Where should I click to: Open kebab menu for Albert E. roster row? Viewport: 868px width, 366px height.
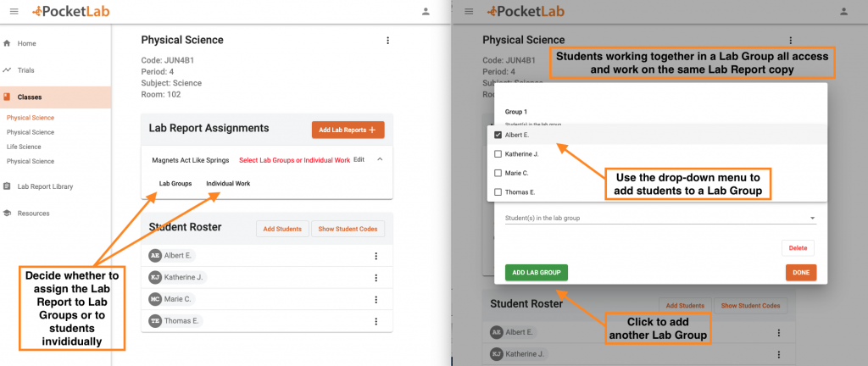pos(376,255)
